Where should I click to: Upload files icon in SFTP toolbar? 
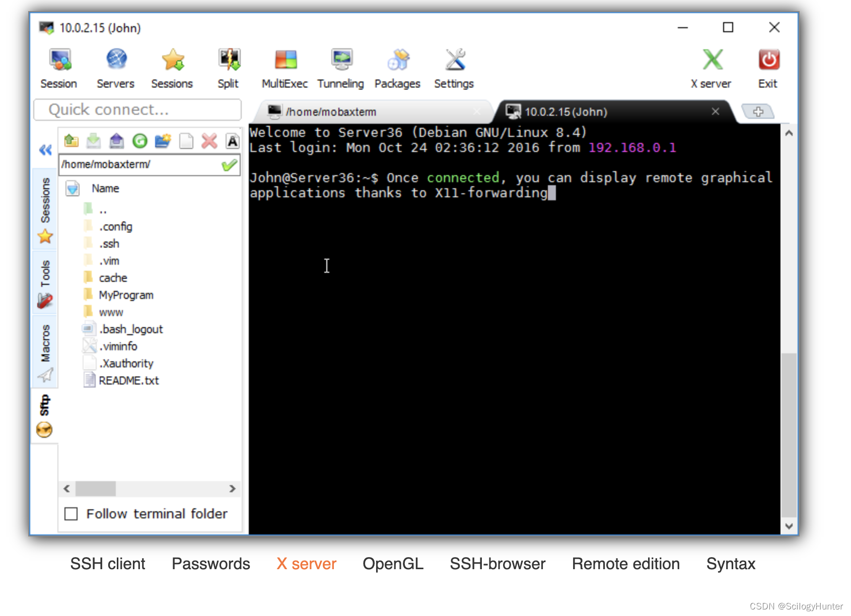[x=117, y=141]
